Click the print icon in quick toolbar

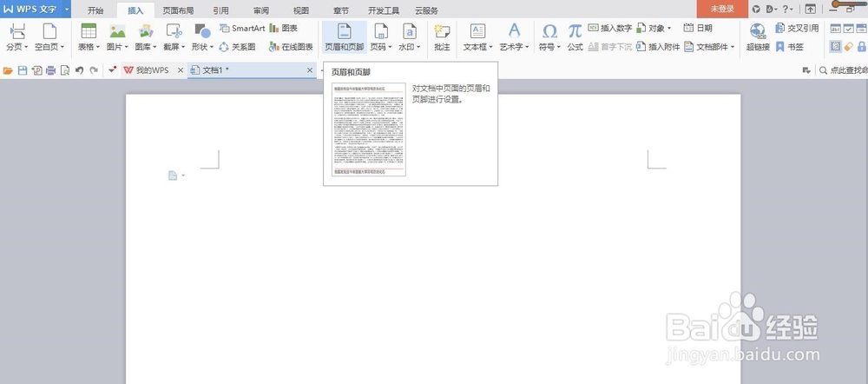[51, 70]
